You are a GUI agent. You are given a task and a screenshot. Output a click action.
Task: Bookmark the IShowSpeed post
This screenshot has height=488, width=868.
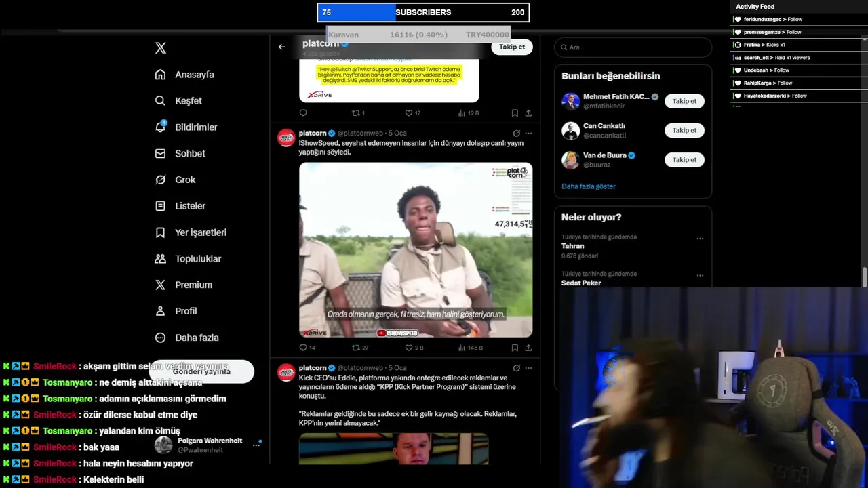[515, 348]
